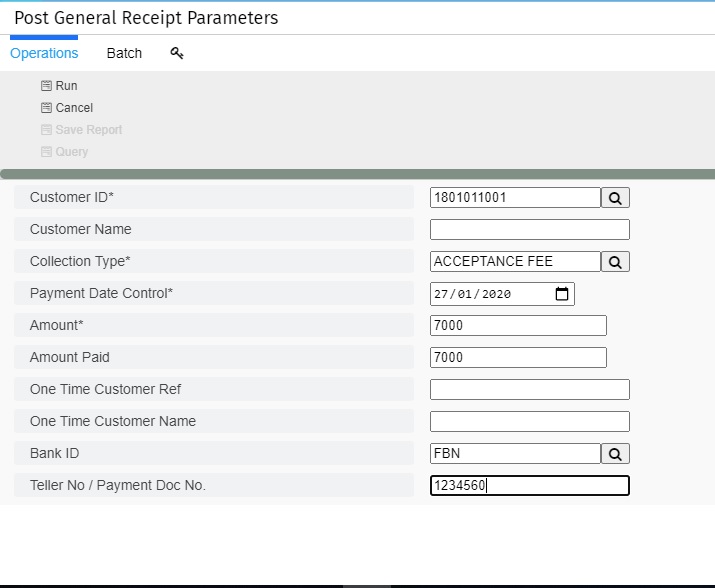Click the 'Customer ID*' label
This screenshot has width=715, height=588.
click(x=72, y=197)
